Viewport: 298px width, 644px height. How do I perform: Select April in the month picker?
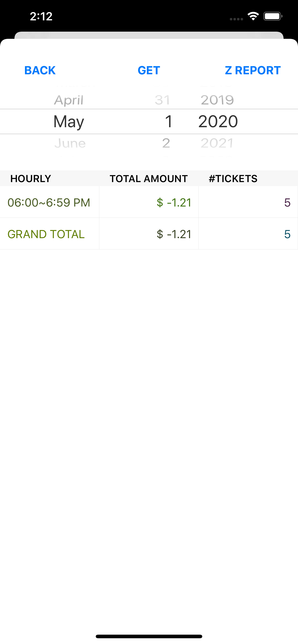(x=69, y=100)
